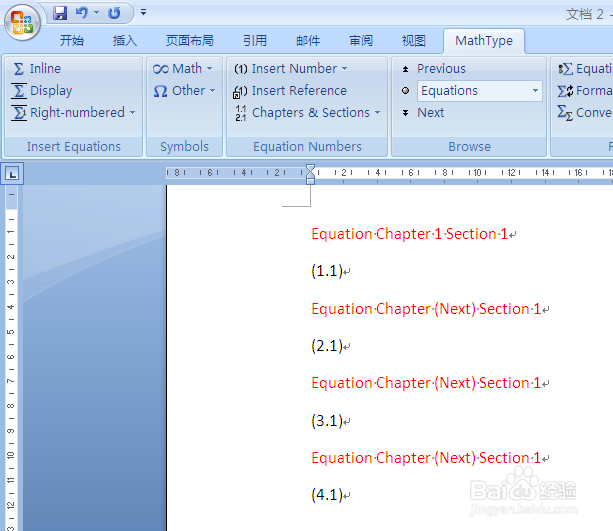Screen dimensions: 613x531
Task: Go to the 视图 tab
Action: [414, 40]
